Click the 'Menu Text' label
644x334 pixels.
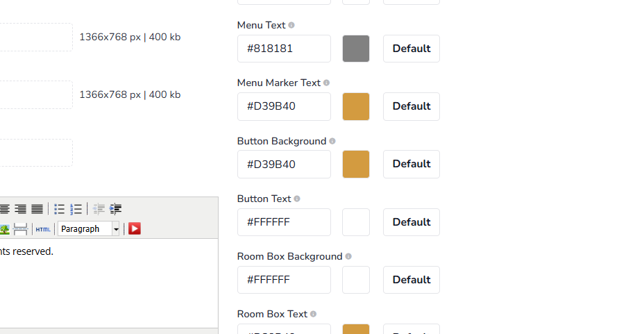pyautogui.click(x=261, y=25)
